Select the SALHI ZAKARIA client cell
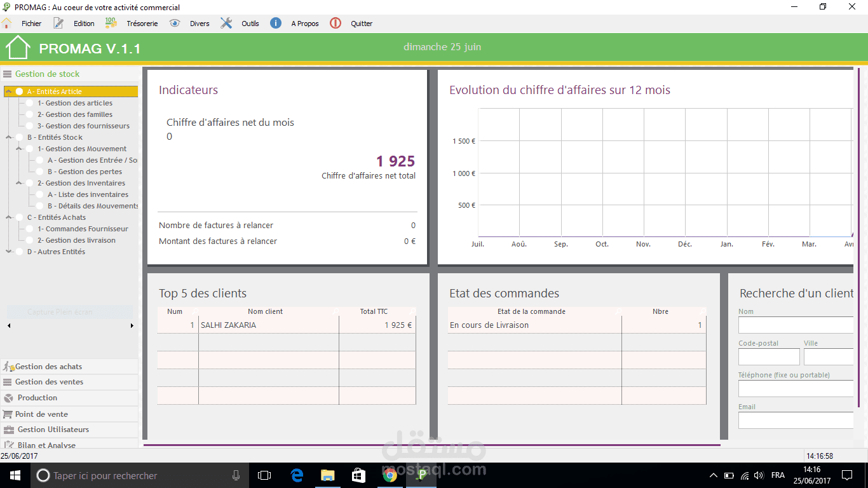The width and height of the screenshot is (868, 488). pos(269,325)
